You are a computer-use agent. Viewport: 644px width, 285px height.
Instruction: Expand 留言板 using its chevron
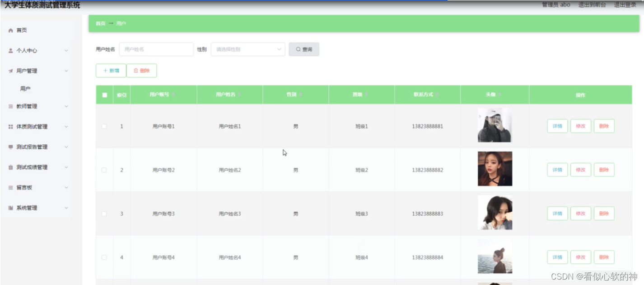[66, 188]
